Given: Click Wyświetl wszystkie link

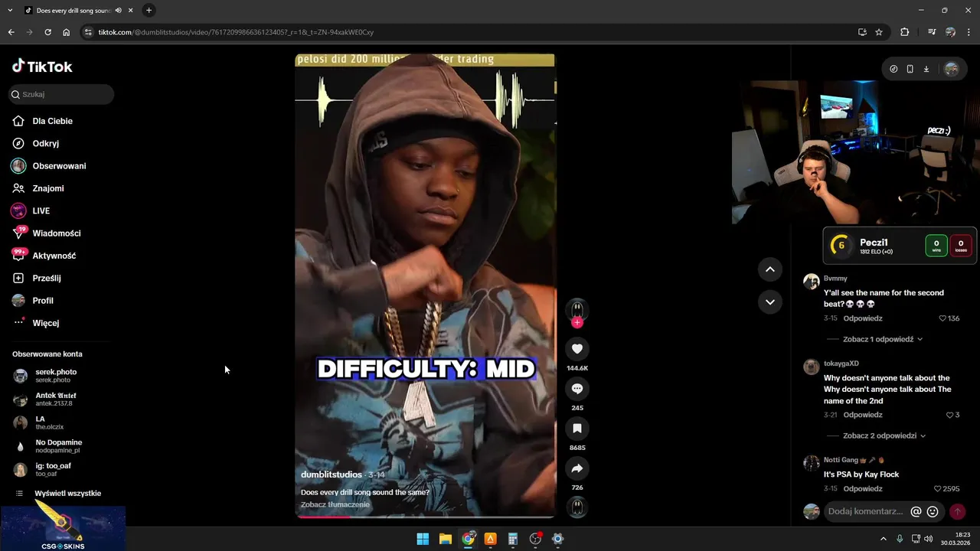Looking at the screenshot, I should (67, 494).
